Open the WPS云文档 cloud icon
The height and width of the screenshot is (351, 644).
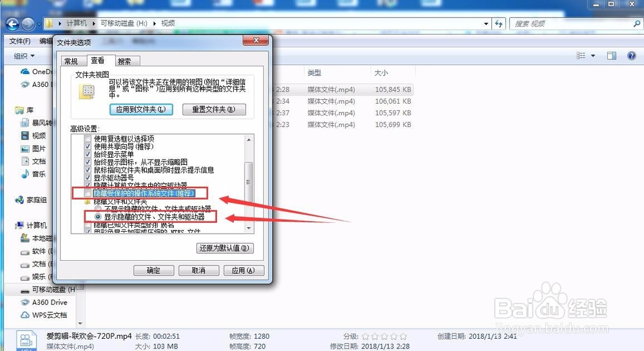pos(25,315)
